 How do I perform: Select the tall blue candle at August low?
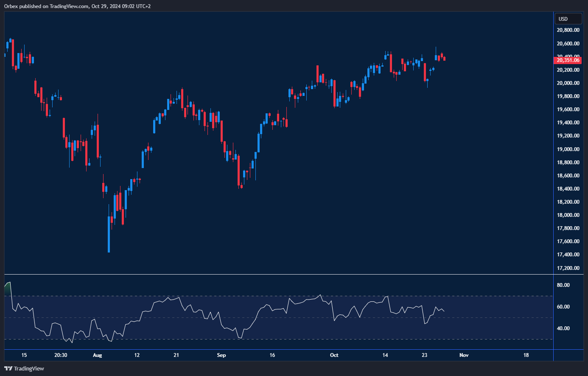pos(109,234)
